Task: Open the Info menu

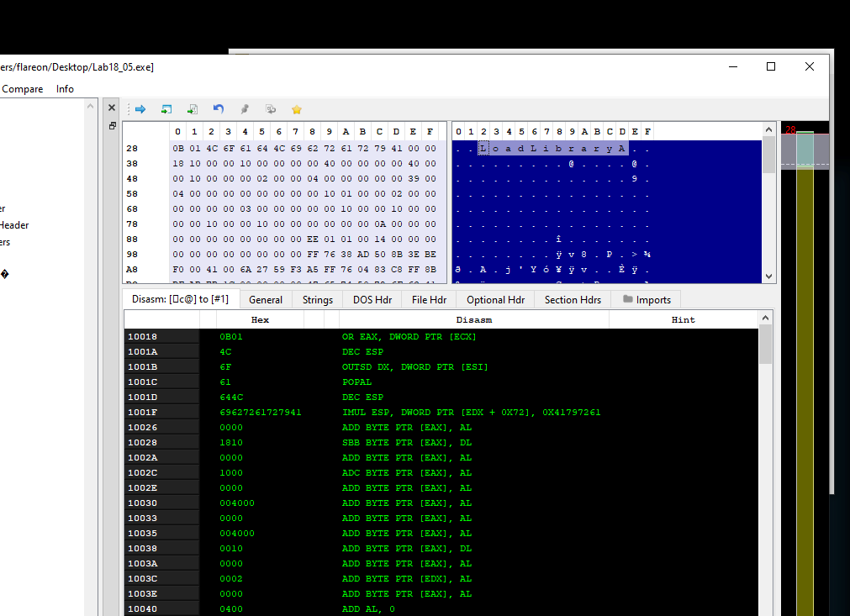Action: point(65,89)
